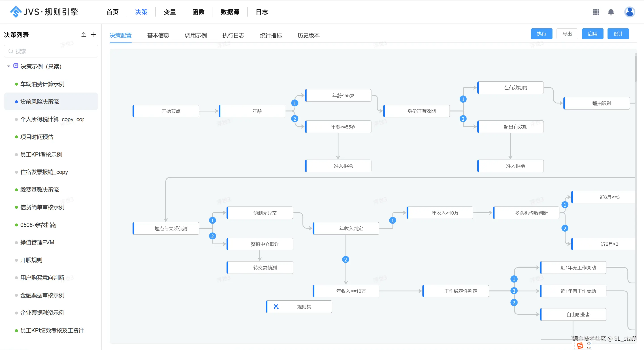
Task: Open notifications bell icon
Action: [x=611, y=12]
